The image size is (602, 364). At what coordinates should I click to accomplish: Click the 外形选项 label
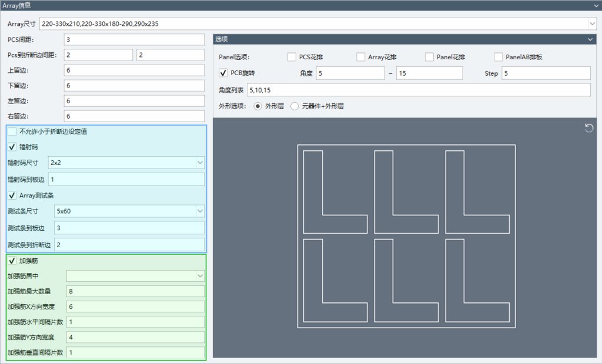pos(232,106)
